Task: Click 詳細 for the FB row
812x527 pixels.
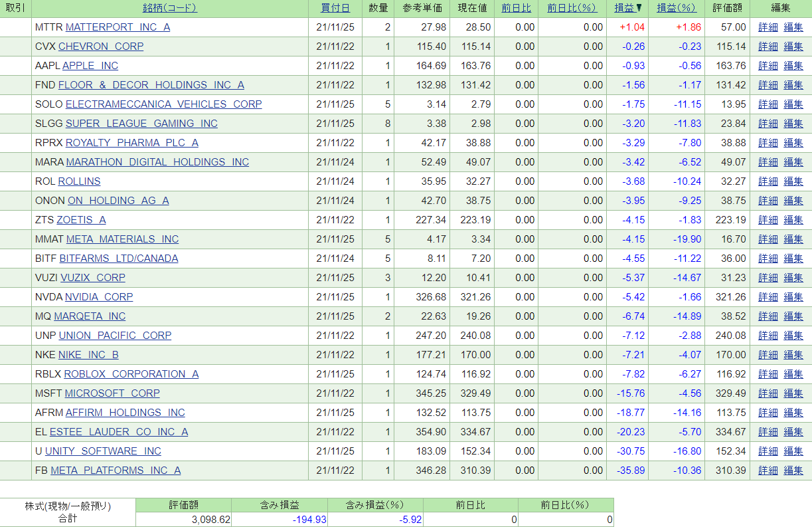Action: point(768,471)
